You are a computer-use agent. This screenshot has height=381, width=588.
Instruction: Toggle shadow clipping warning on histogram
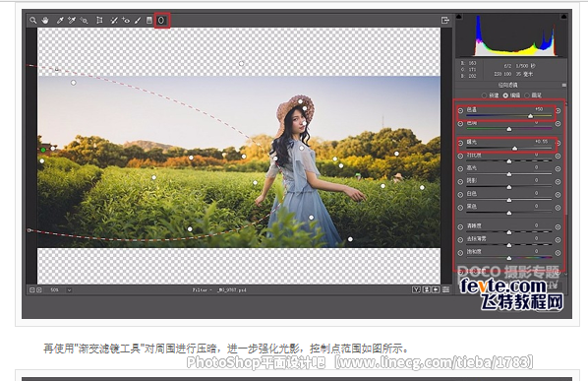(459, 17)
